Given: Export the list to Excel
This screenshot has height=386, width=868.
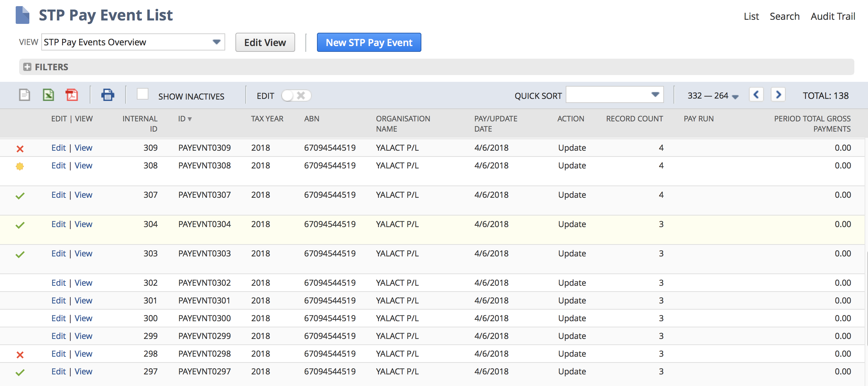Looking at the screenshot, I should [x=48, y=95].
